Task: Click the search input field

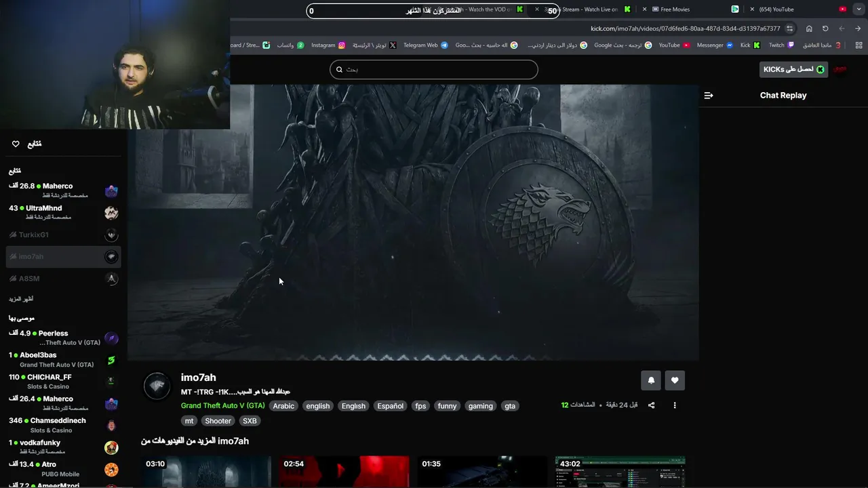Action: 434,69
